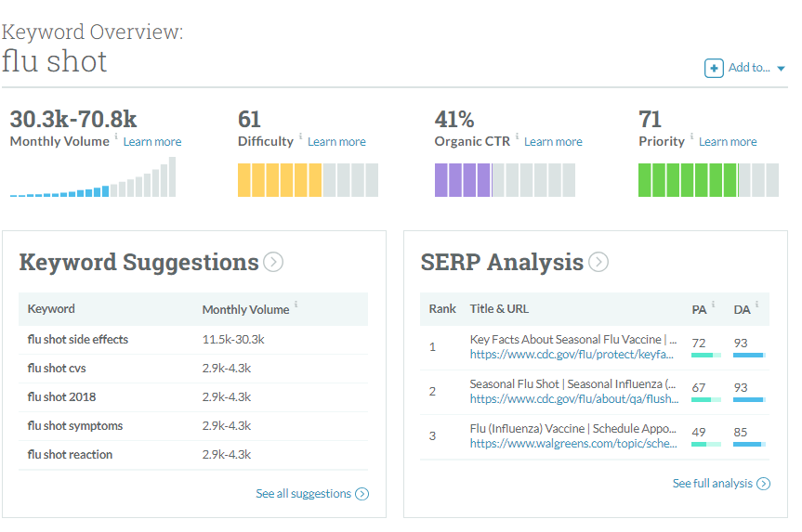Click Learn more next to Organic CTR
This screenshot has height=532, width=802.
click(553, 142)
